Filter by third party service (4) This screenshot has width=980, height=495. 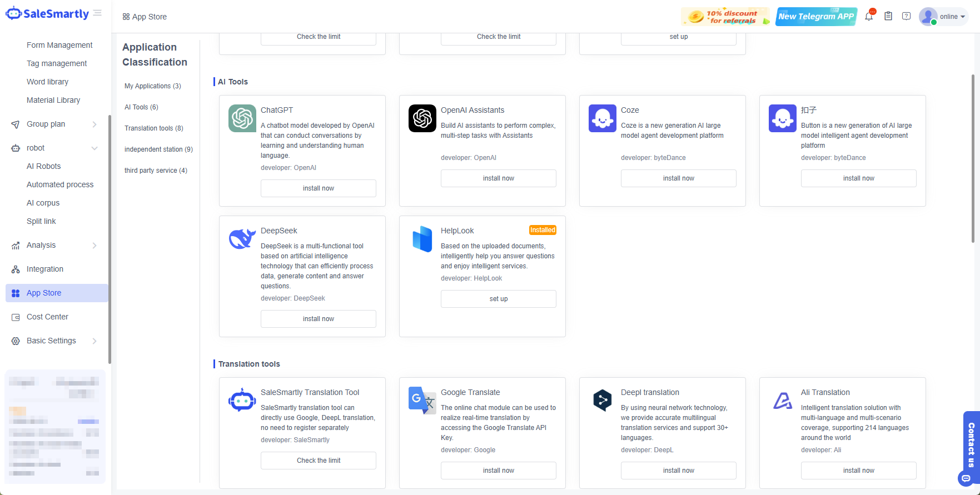pyautogui.click(x=156, y=171)
